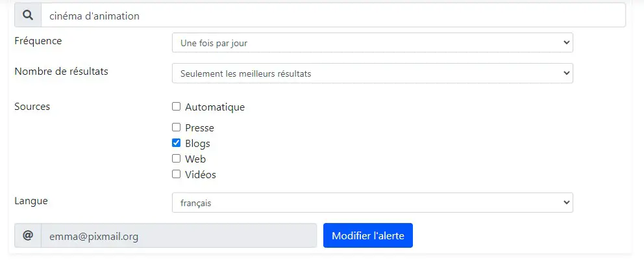Click the chevron arrow on the Langue select

tap(566, 203)
